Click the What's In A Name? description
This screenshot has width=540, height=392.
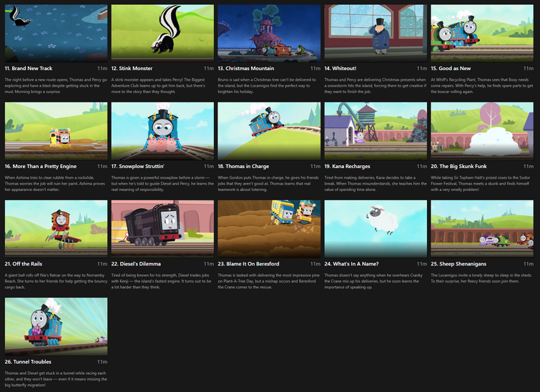pos(373,281)
